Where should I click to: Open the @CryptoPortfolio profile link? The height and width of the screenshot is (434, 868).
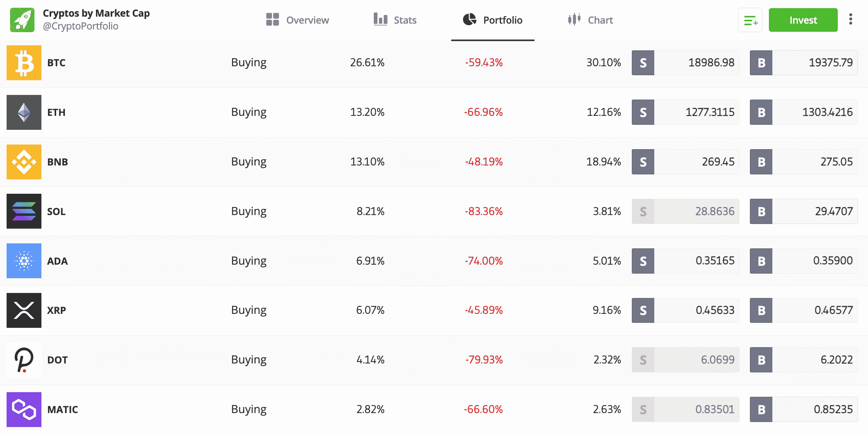click(x=81, y=26)
